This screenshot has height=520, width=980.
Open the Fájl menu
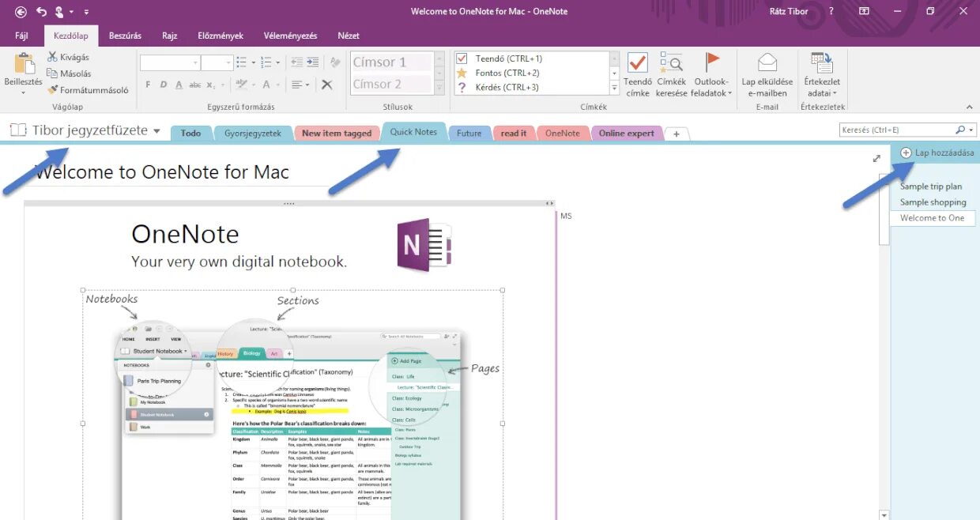point(21,36)
